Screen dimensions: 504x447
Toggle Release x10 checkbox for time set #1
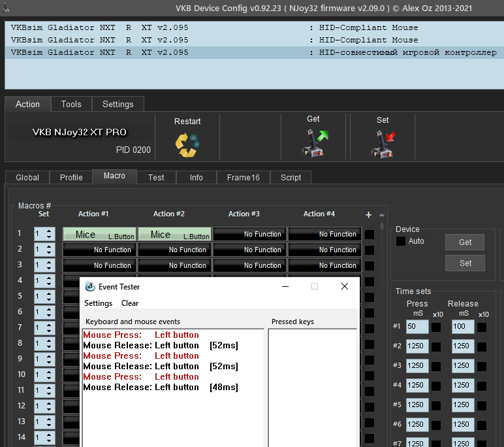(x=482, y=327)
